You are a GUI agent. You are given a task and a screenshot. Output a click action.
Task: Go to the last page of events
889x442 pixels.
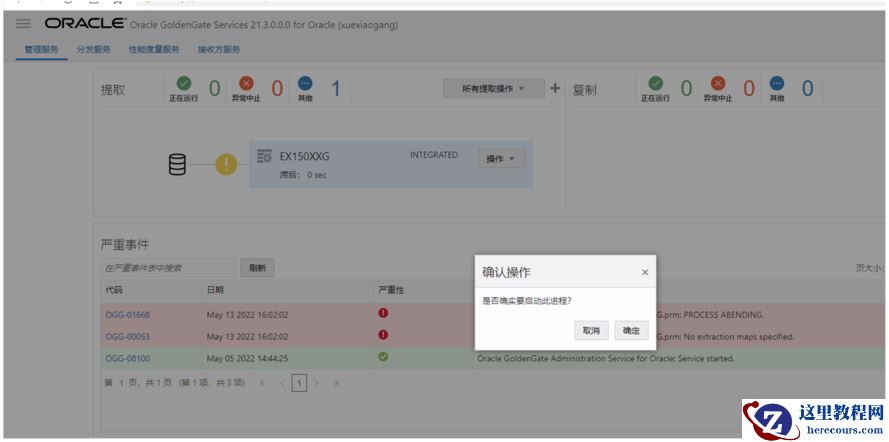coord(336,384)
